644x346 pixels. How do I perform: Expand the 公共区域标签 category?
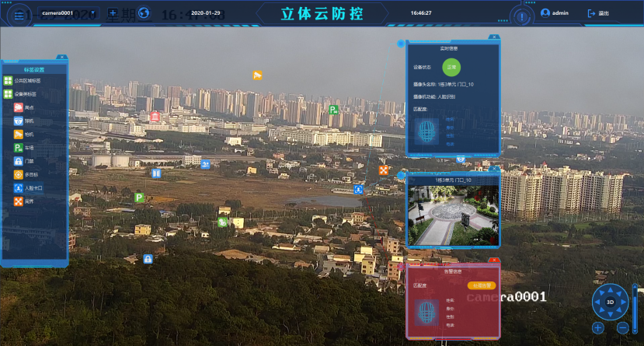click(x=23, y=81)
